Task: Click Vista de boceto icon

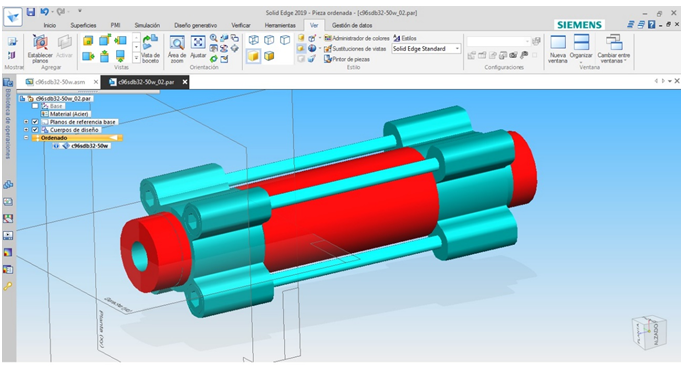Action: 150,49
